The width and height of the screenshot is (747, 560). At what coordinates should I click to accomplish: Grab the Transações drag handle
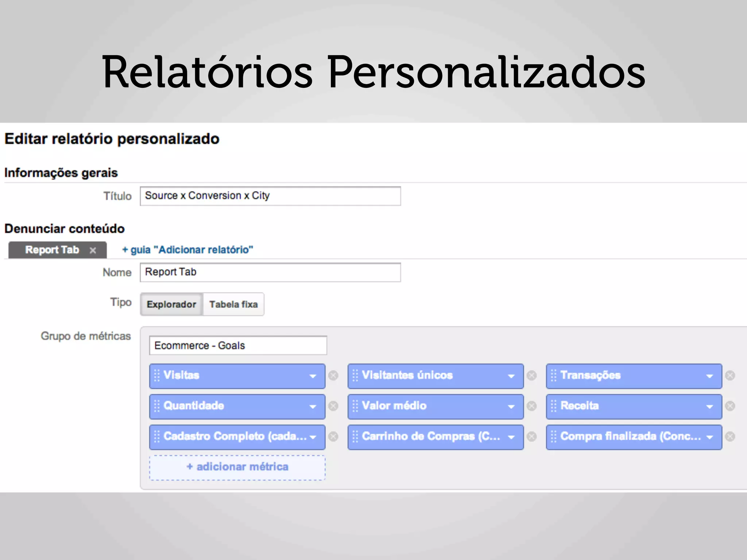click(x=554, y=376)
